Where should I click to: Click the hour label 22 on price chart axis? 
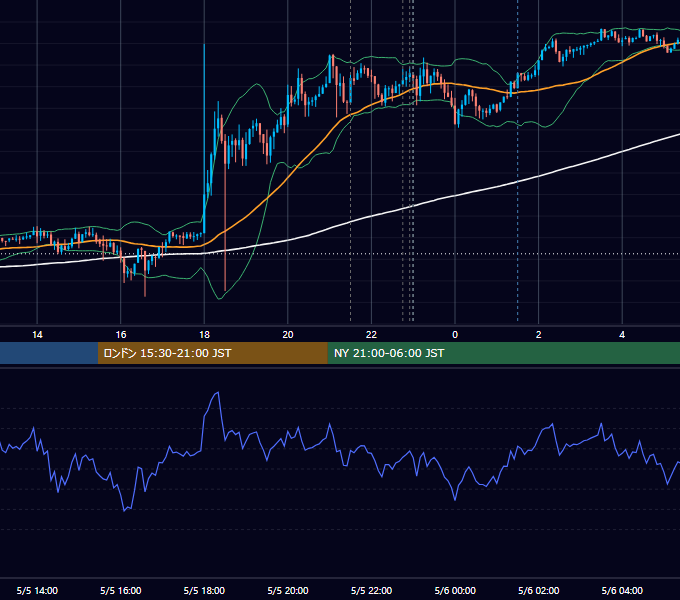pos(371,334)
